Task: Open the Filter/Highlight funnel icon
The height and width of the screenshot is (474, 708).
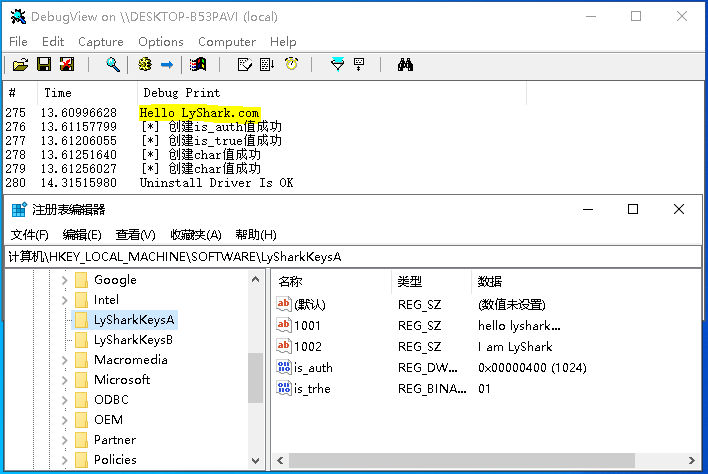Action: point(337,65)
